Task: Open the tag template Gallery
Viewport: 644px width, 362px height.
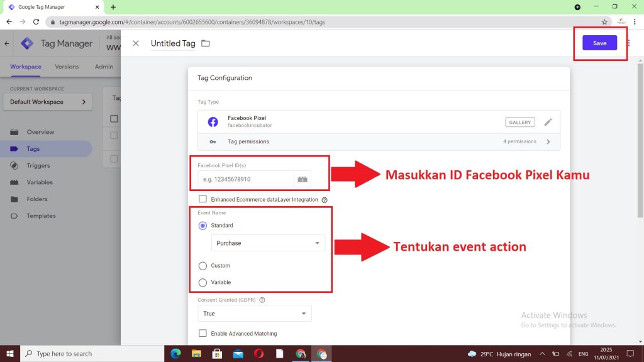Action: [x=519, y=122]
